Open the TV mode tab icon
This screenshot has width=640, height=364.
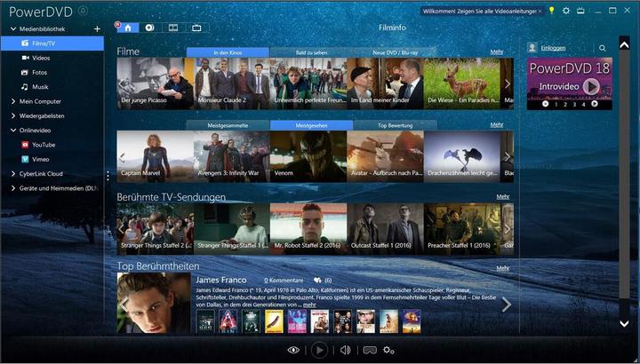pyautogui.click(x=196, y=28)
